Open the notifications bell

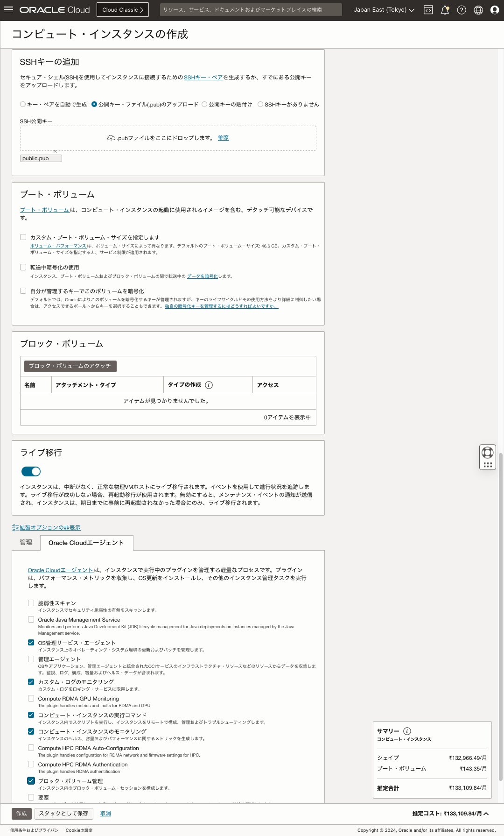pos(445,10)
